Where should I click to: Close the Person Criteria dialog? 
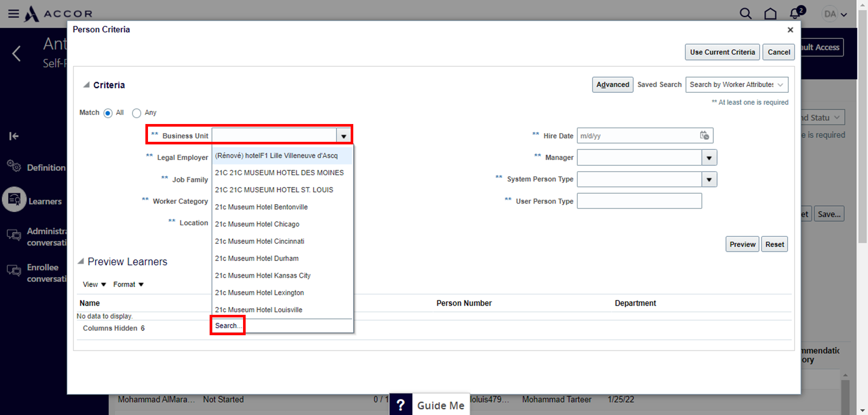[x=790, y=29]
